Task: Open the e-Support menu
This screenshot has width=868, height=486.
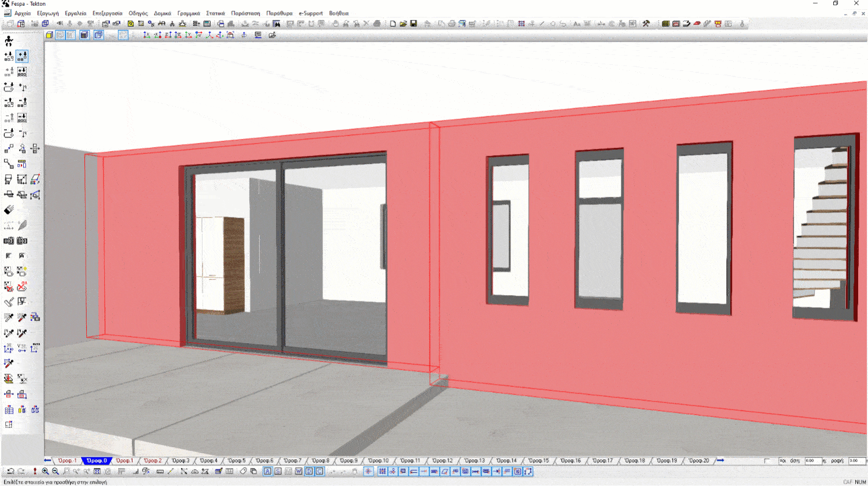Action: click(x=311, y=13)
